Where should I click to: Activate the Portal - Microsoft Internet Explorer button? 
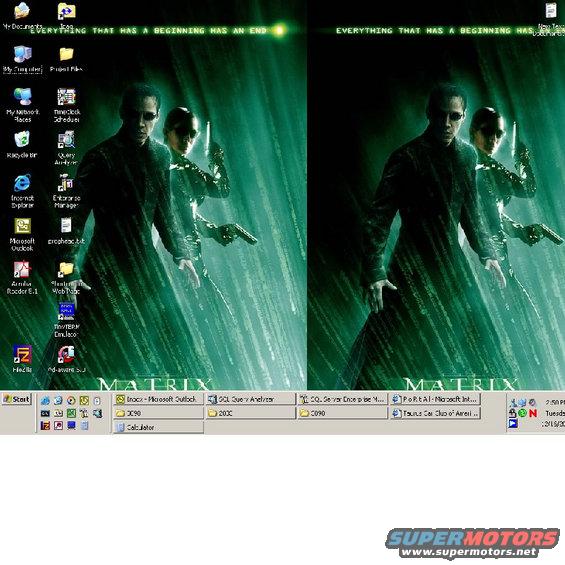tap(435, 399)
